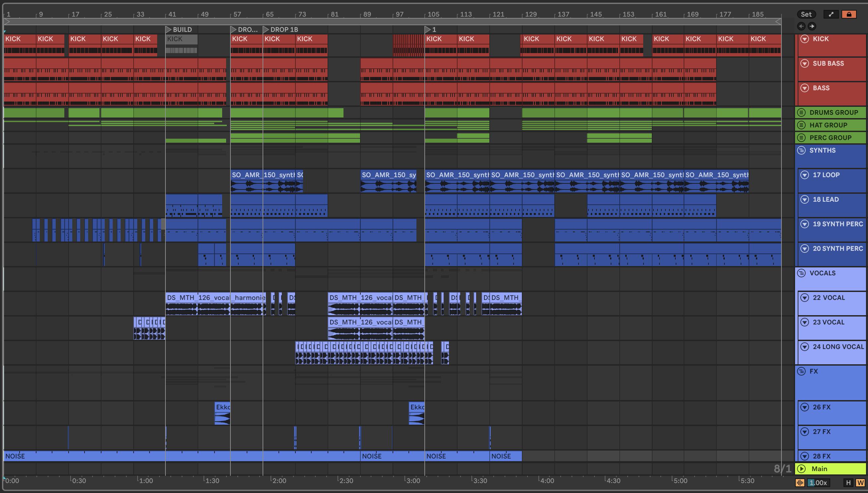The width and height of the screenshot is (868, 493).
Task: Select the 18 LEAD track name
Action: coord(826,199)
